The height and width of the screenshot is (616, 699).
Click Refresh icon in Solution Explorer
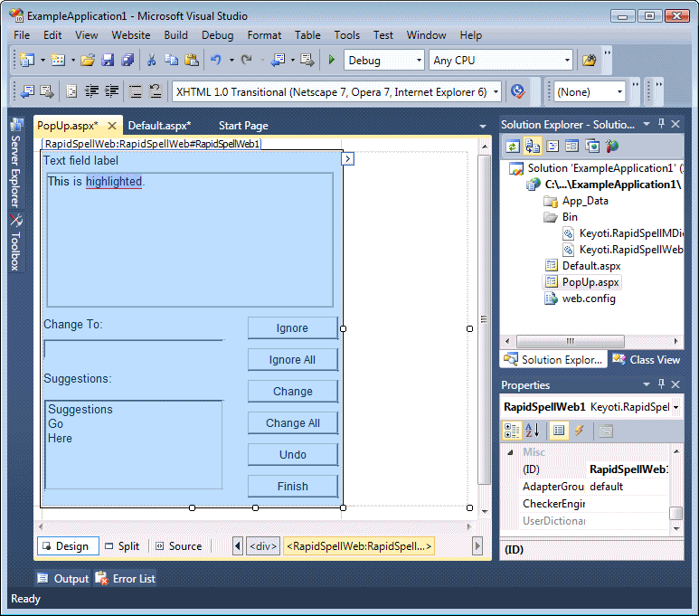[x=513, y=147]
